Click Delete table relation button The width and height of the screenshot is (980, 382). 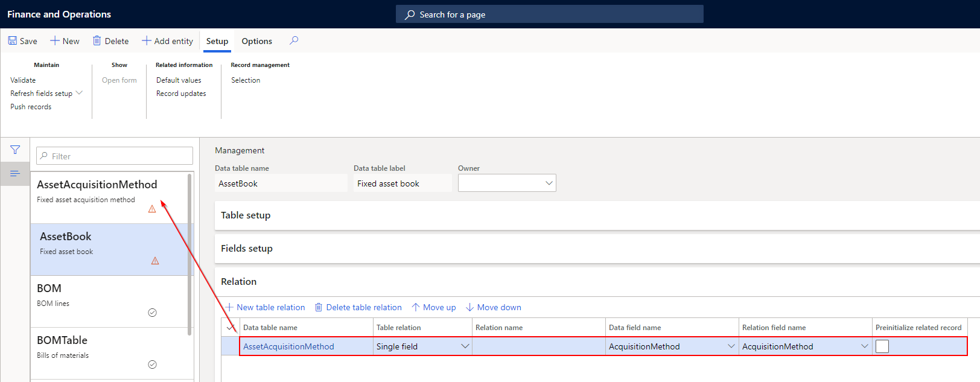[358, 307]
